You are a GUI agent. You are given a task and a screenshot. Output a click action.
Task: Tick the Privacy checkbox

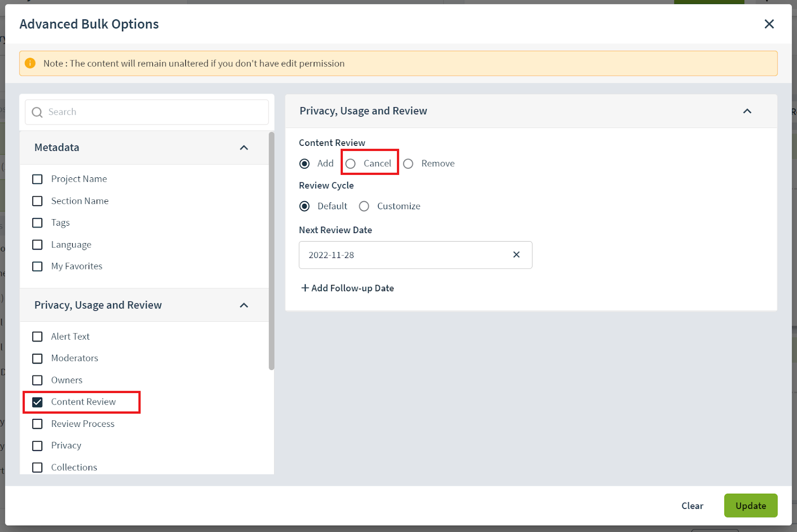(x=37, y=446)
